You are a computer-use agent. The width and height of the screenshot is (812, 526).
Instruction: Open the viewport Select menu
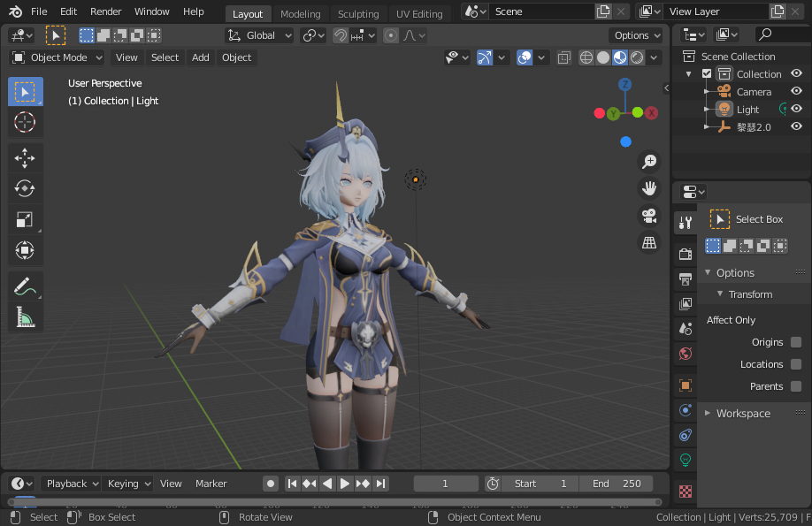pyautogui.click(x=165, y=57)
